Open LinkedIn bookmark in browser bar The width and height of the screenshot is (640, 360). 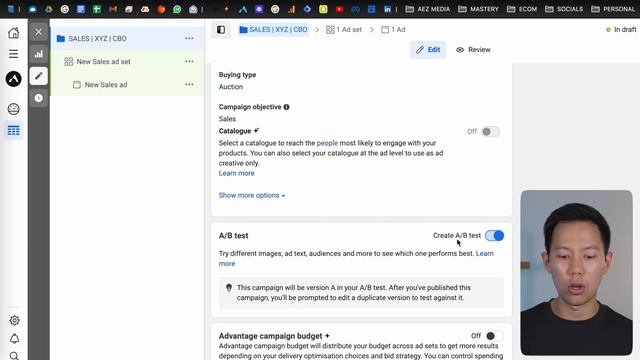click(387, 9)
